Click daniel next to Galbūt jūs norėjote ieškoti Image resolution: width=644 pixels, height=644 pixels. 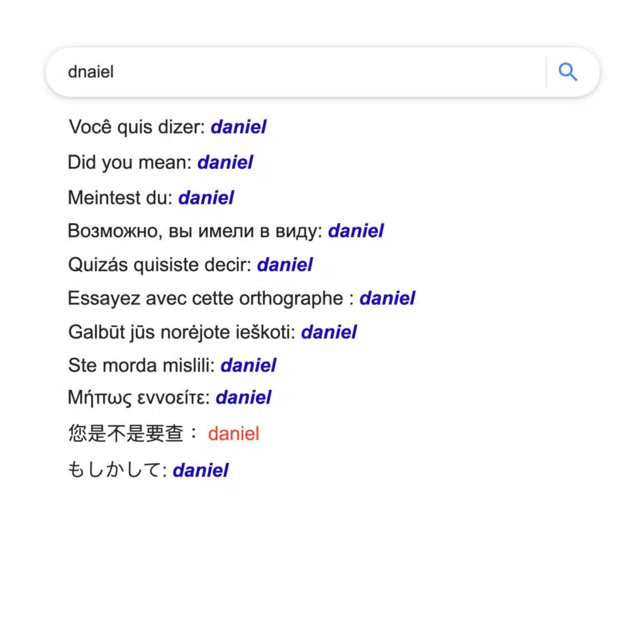click(328, 331)
